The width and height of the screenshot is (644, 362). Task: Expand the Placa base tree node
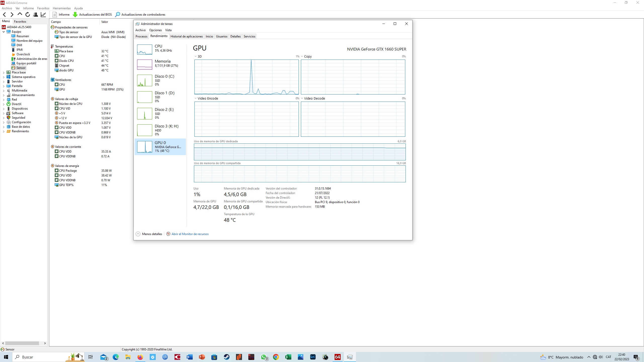(x=4, y=72)
